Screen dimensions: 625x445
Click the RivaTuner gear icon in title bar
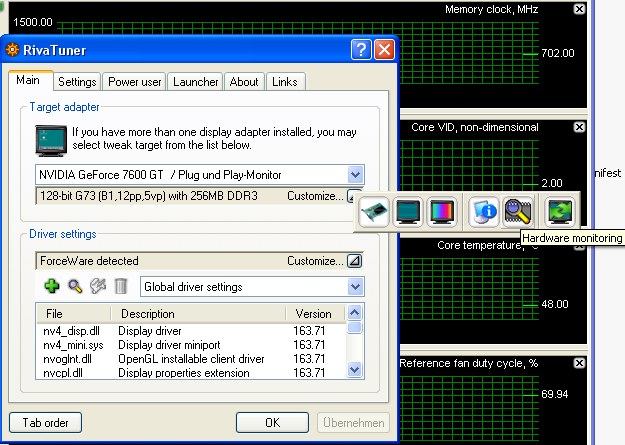point(12,50)
